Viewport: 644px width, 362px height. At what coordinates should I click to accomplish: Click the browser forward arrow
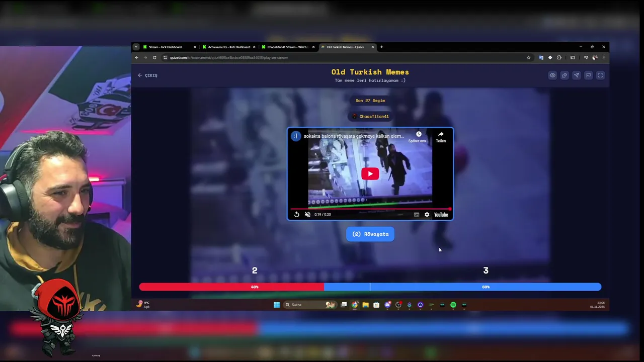tap(145, 58)
